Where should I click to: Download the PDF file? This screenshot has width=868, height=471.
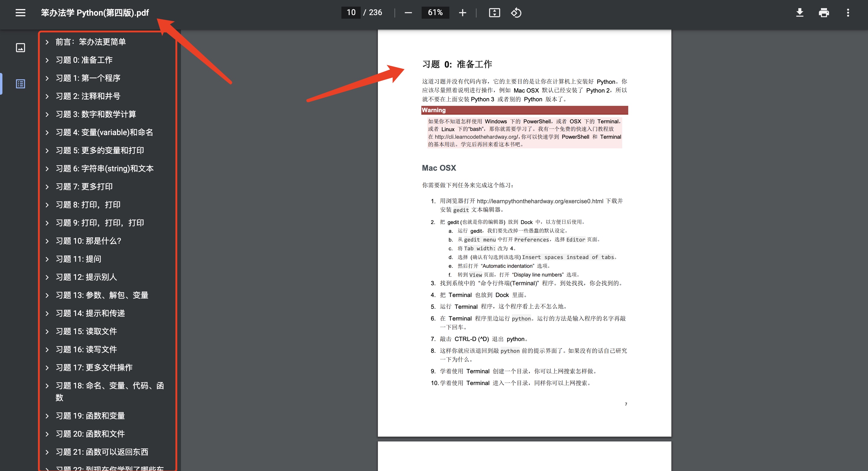pyautogui.click(x=800, y=13)
